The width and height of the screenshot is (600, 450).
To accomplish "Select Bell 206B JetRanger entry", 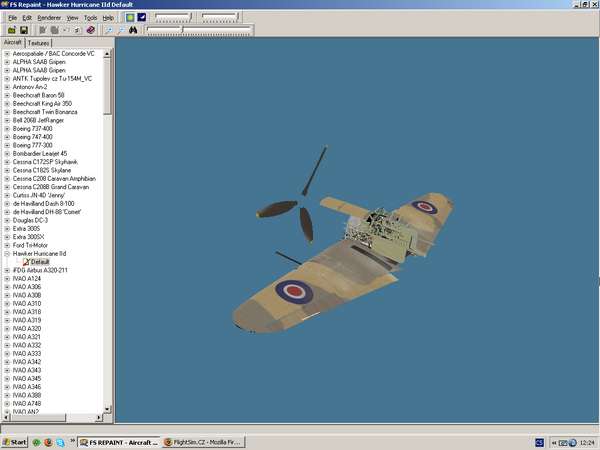I will pyautogui.click(x=38, y=121).
